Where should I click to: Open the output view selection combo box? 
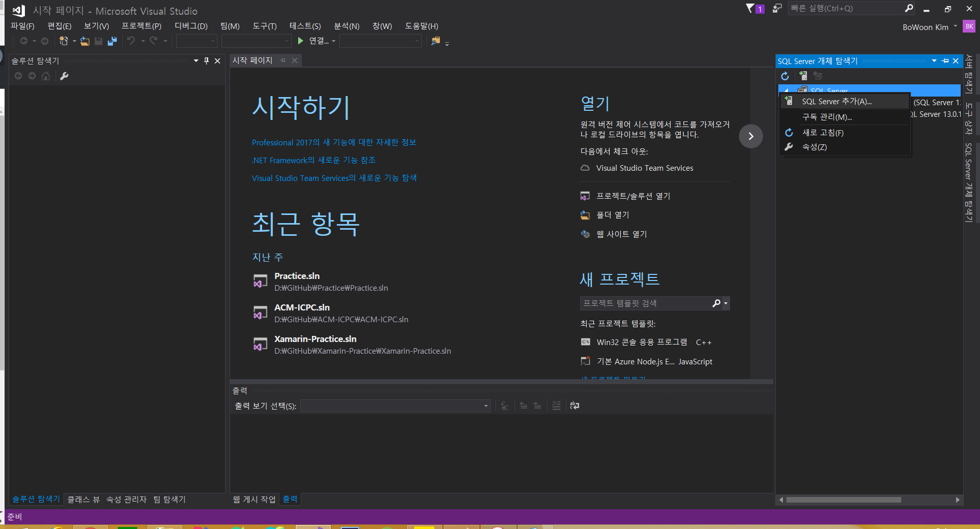395,406
